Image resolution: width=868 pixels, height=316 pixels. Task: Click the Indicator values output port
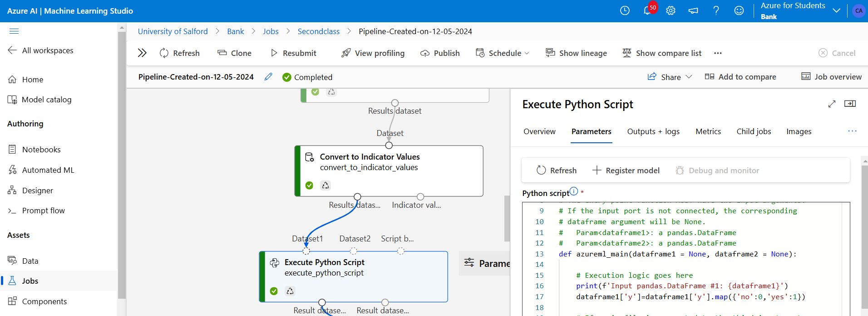(x=420, y=197)
